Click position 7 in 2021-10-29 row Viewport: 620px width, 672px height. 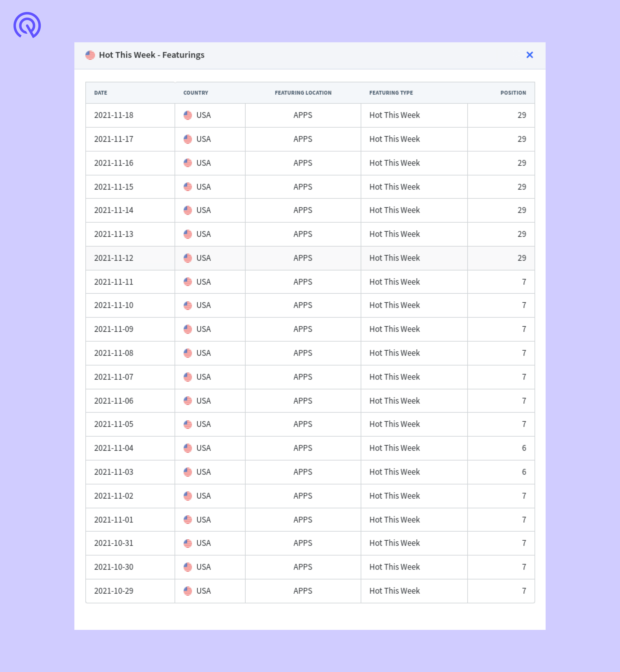[x=524, y=590]
